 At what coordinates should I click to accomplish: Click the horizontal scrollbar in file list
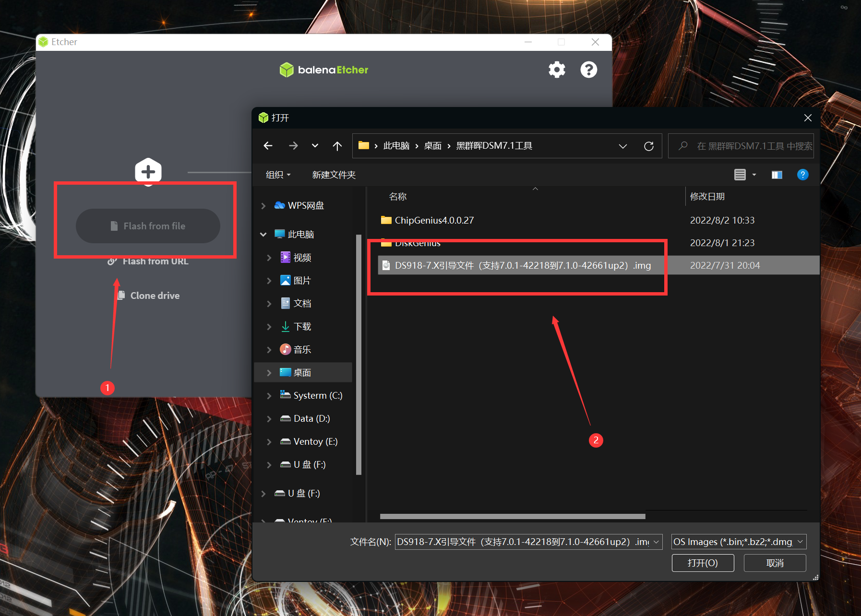tap(512, 516)
